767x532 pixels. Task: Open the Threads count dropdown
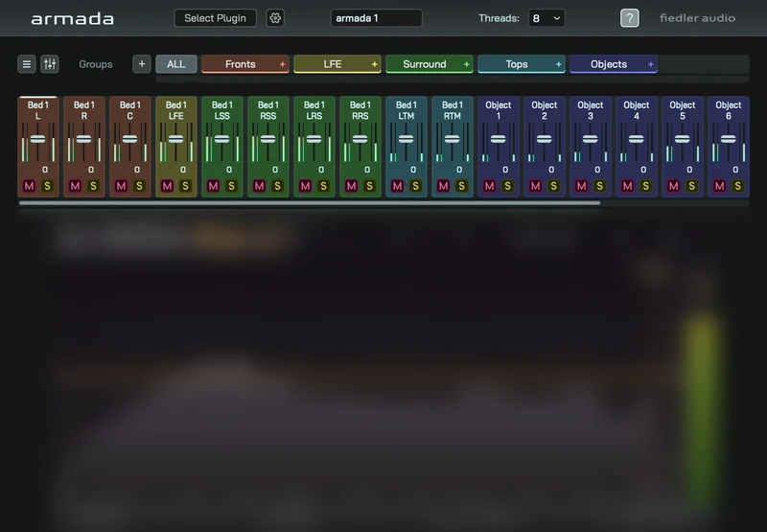[546, 18]
